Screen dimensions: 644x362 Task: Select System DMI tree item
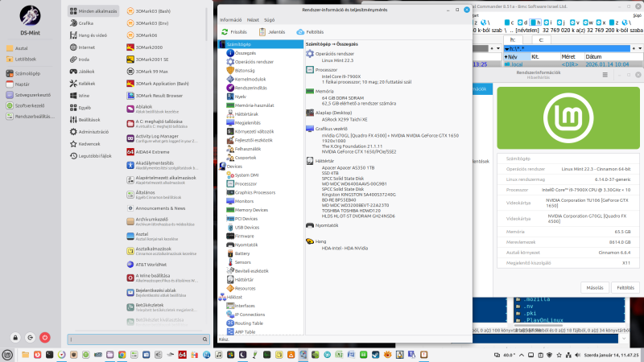[242, 175]
